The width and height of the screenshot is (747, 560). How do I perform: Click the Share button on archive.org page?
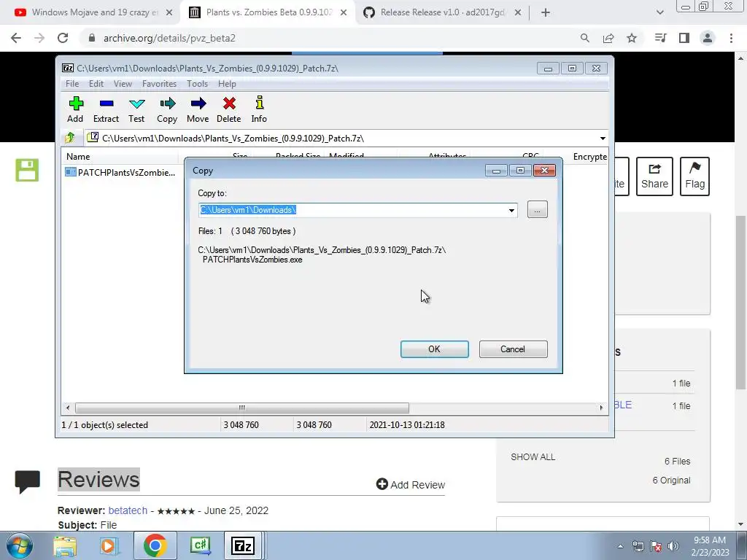654,176
